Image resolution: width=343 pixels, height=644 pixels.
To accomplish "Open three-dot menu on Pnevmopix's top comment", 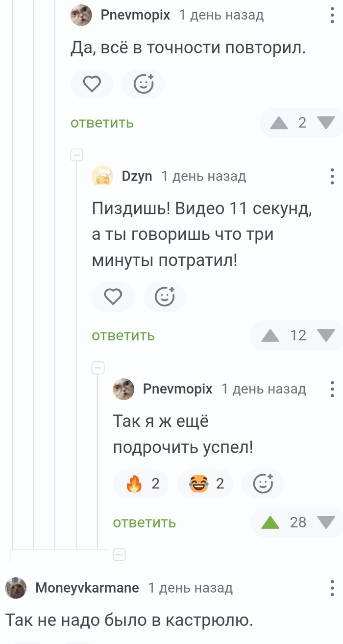I will [x=333, y=16].
